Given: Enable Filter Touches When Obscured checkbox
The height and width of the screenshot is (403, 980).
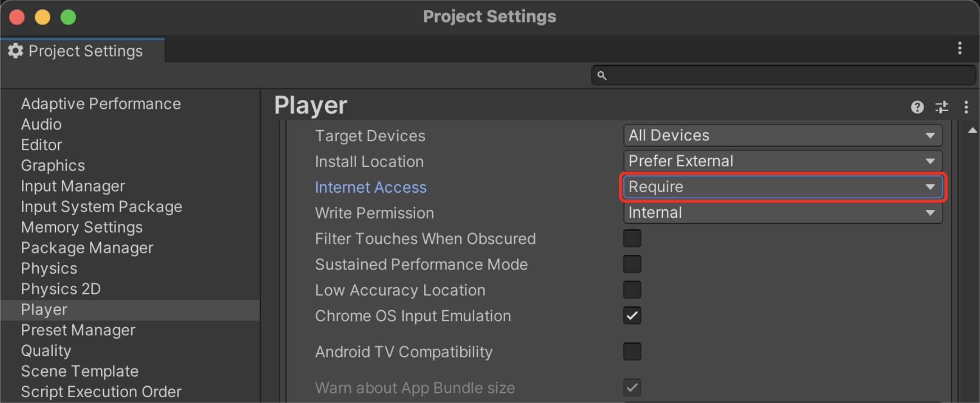Looking at the screenshot, I should pos(632,239).
